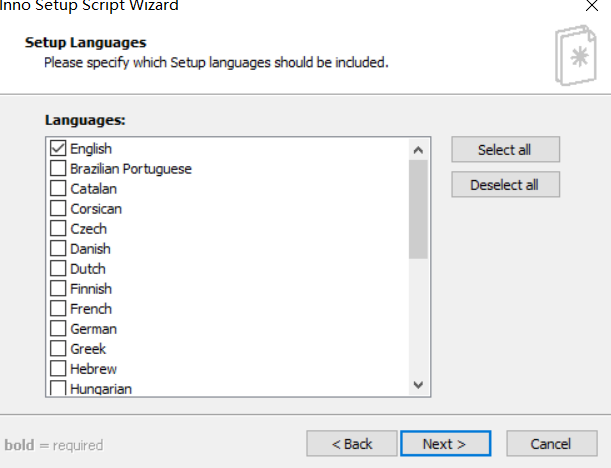The image size is (611, 468).
Task: Select the French row text
Action: tap(91, 309)
